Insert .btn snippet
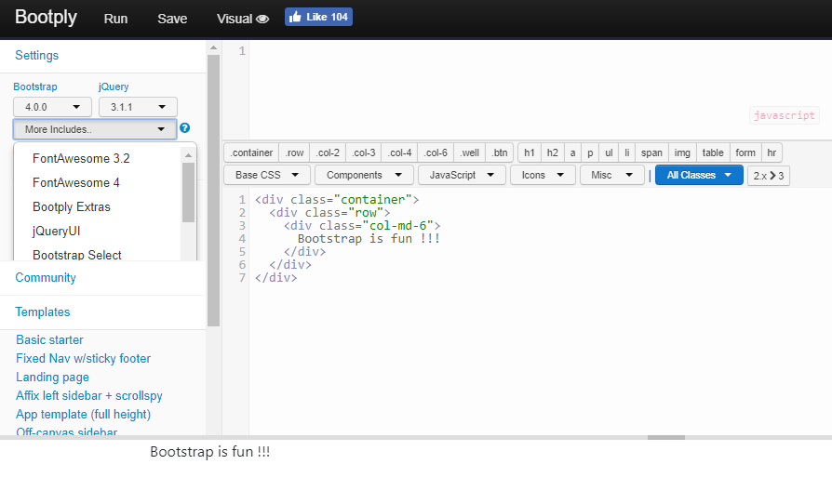832x504 pixels. (x=500, y=153)
